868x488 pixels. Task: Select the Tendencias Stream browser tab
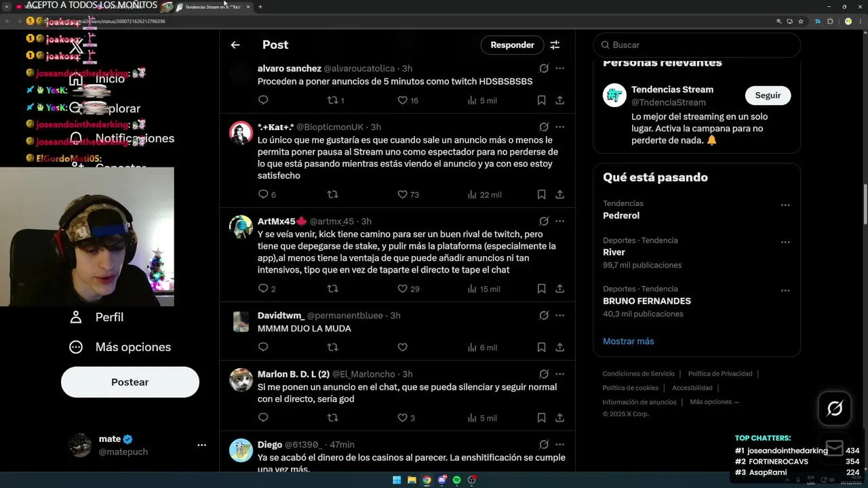coord(212,7)
